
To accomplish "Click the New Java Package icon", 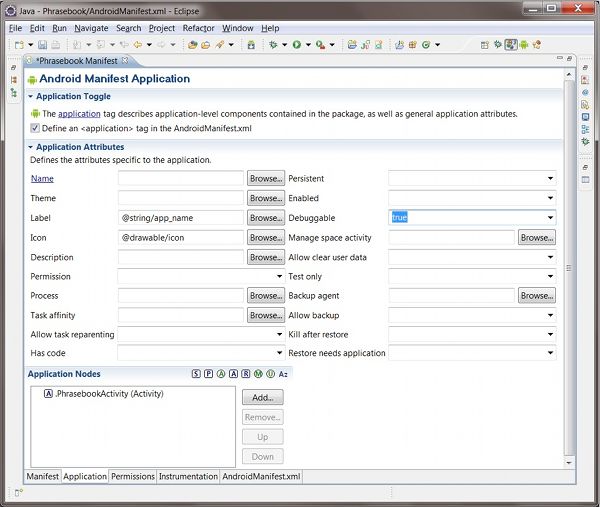I will tap(412, 45).
